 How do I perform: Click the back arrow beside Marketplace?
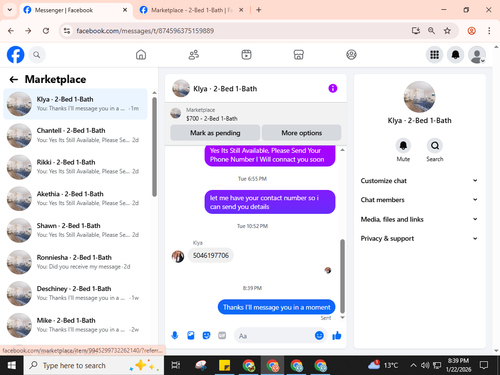click(14, 79)
